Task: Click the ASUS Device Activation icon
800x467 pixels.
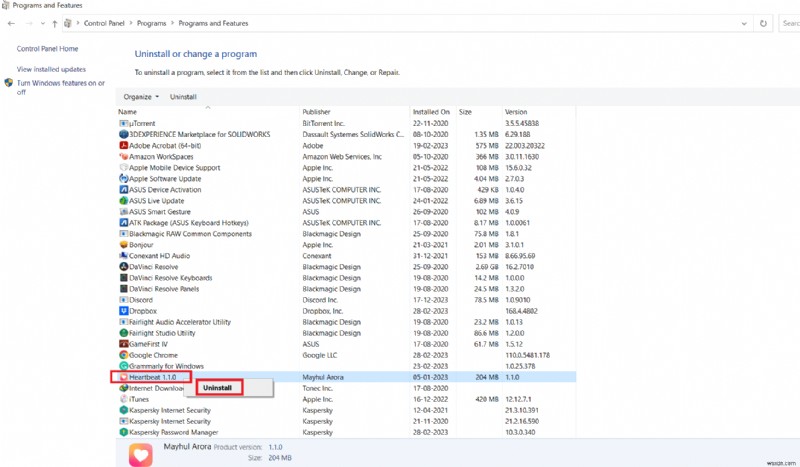Action: [x=123, y=189]
